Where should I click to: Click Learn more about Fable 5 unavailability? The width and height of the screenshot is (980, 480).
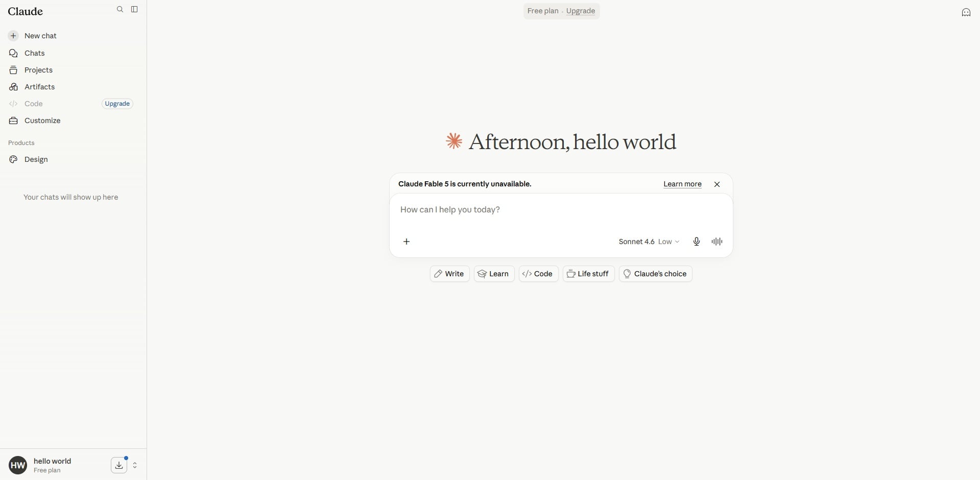coord(682,184)
